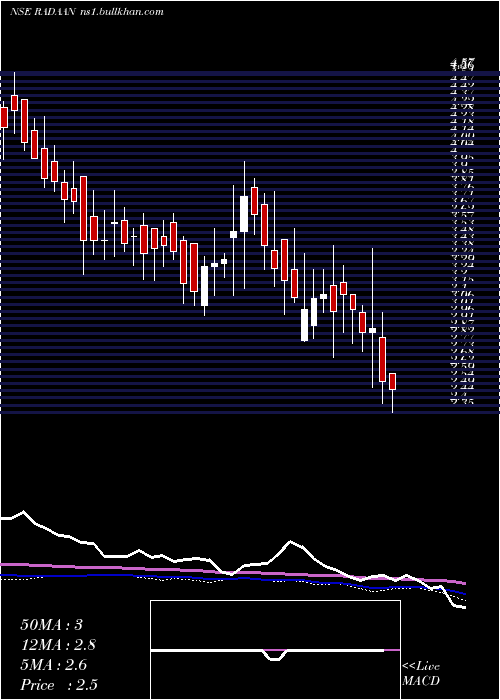Click inside the MACD indicator box
The width and height of the screenshot is (500, 700).
coord(275,650)
